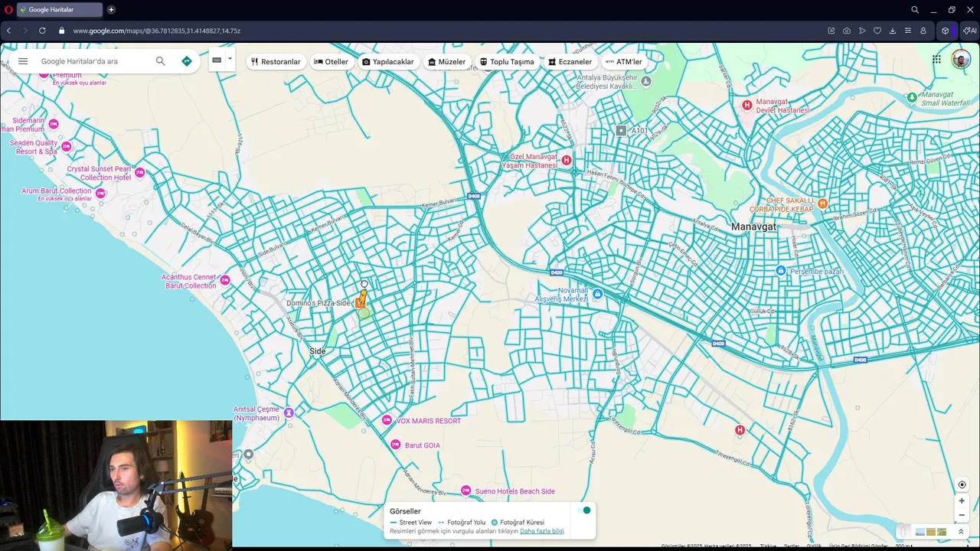Open Opera easy setup sliders menu
The image size is (980, 551).
(907, 31)
